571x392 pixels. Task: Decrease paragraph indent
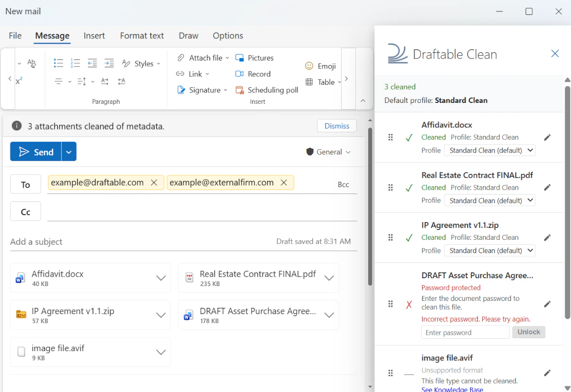pyautogui.click(x=92, y=63)
